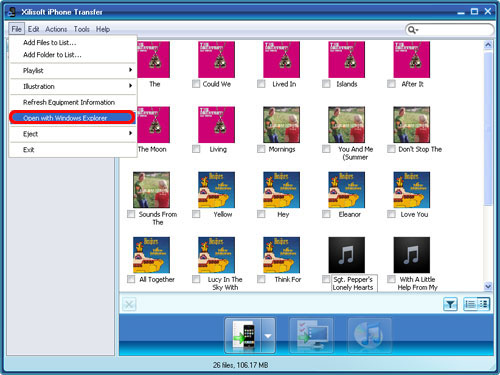The width and height of the screenshot is (500, 375).
Task: Select Refresh Equipment Information
Action: [x=73, y=102]
